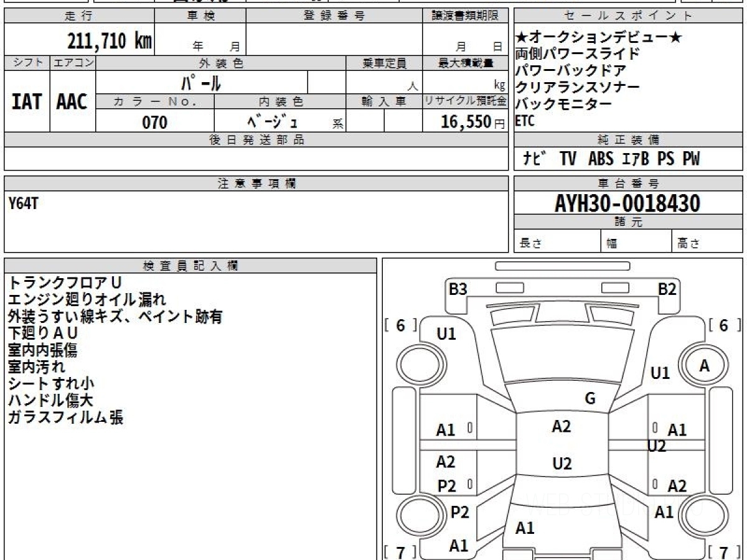Select the 登録番号 header

pyautogui.click(x=334, y=16)
